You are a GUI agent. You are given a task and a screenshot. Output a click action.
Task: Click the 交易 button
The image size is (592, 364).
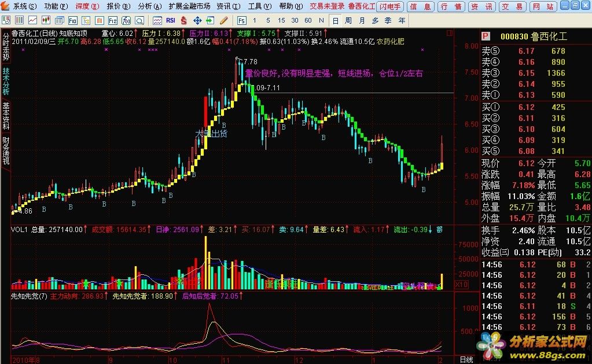pyautogui.click(x=512, y=6)
